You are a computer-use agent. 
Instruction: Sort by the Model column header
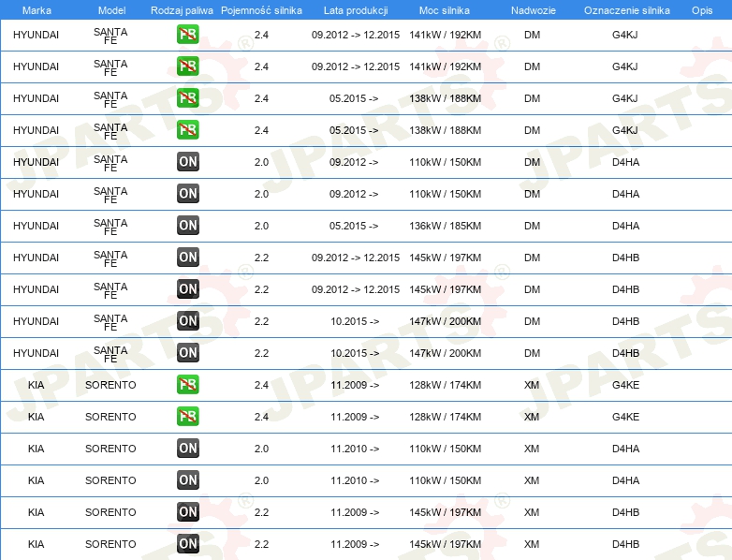click(110, 9)
